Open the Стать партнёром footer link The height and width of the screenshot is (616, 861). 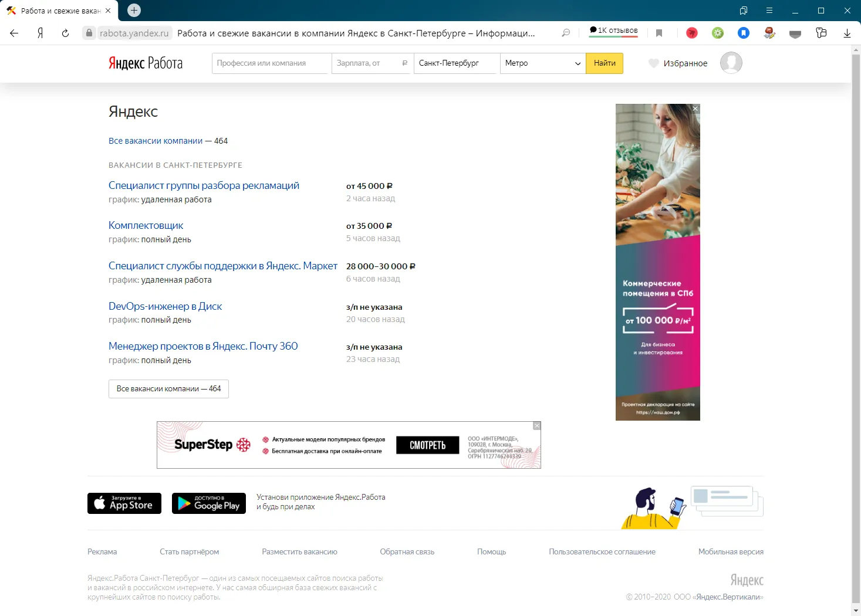[189, 551]
